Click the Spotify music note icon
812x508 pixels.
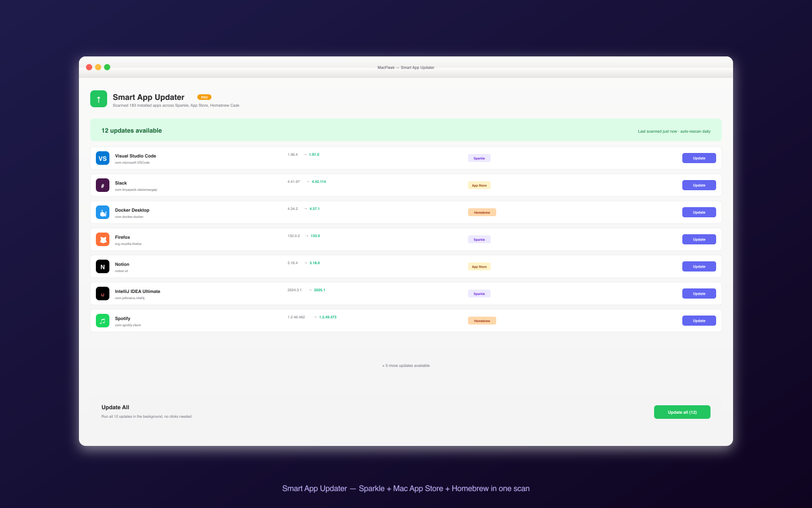103,321
